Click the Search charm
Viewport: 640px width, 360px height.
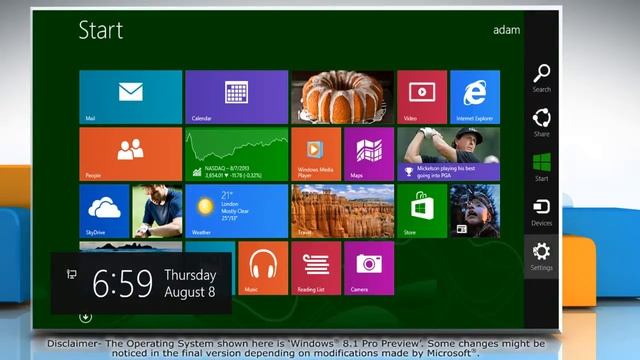542,78
